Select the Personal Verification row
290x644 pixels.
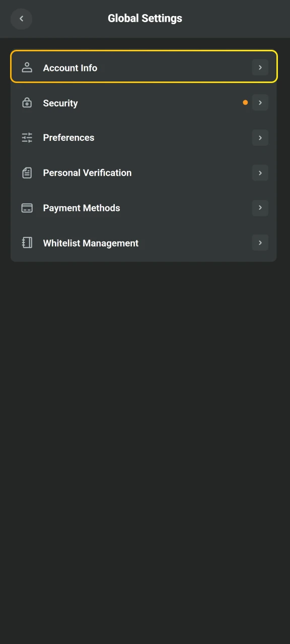pos(143,173)
